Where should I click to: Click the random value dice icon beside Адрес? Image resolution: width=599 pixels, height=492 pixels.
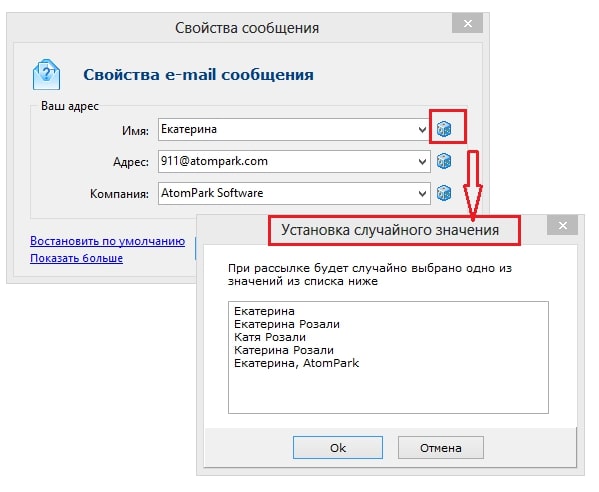(444, 161)
